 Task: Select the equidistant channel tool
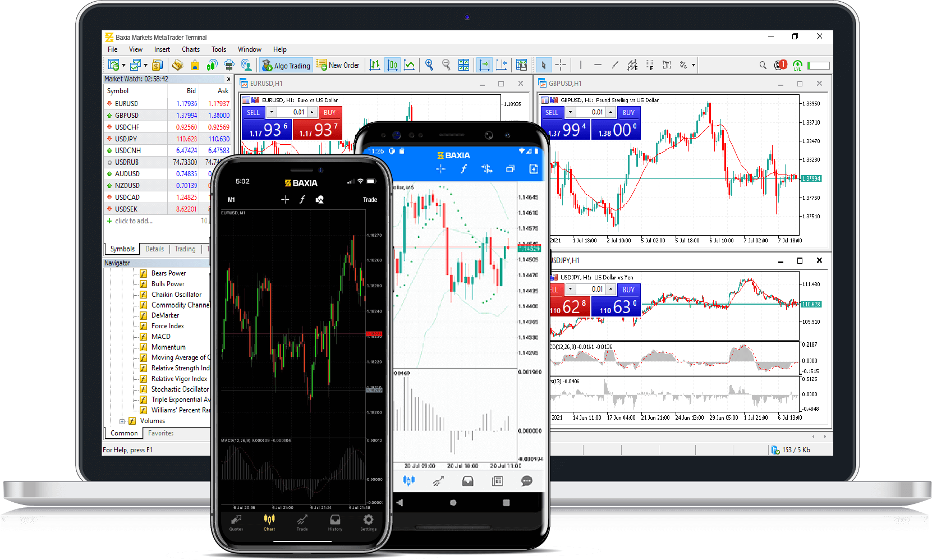point(632,65)
